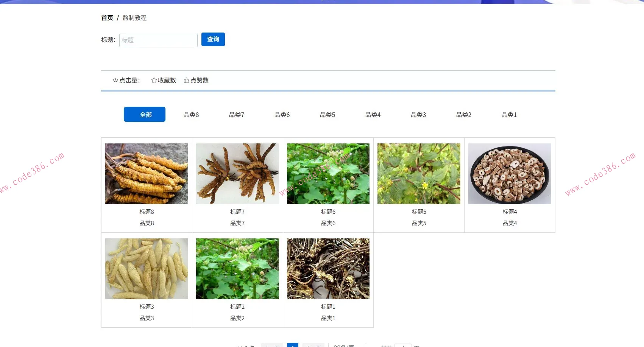Click the 查询 search button

(213, 39)
